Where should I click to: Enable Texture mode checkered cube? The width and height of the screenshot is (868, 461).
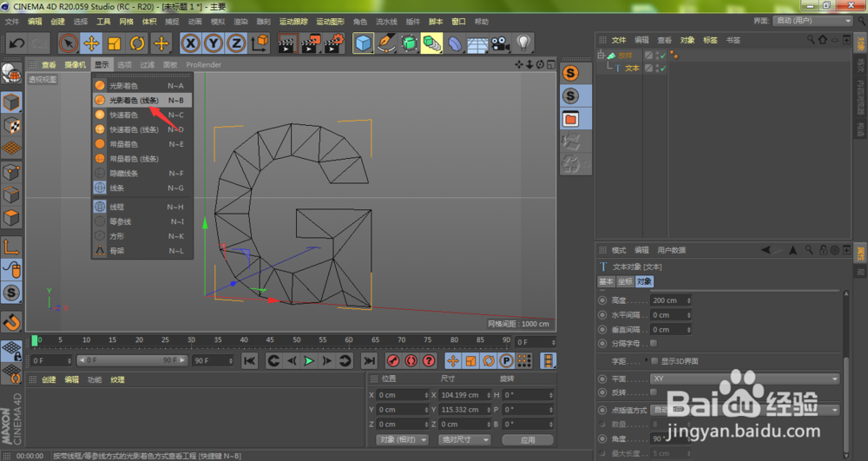point(11,126)
